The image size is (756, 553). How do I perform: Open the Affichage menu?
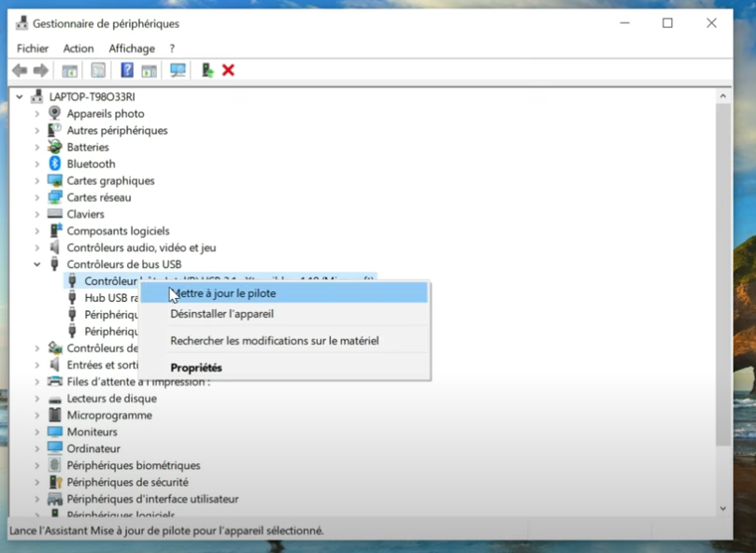point(132,49)
